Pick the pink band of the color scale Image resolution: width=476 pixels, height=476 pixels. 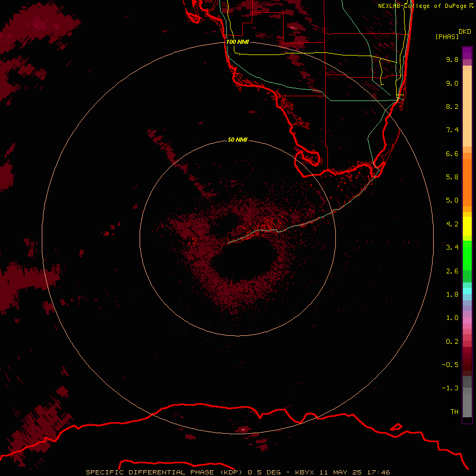(467, 321)
